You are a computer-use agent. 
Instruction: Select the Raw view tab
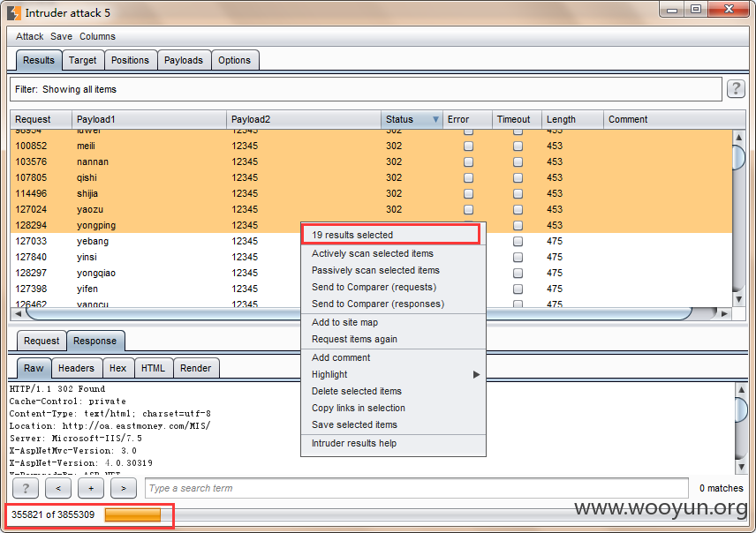click(34, 368)
